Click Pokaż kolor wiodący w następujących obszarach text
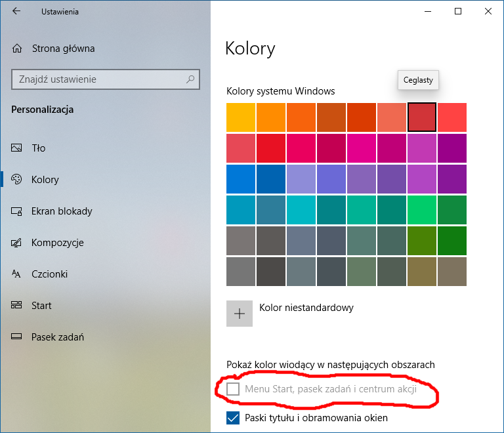Image resolution: width=504 pixels, height=433 pixels. [331, 365]
